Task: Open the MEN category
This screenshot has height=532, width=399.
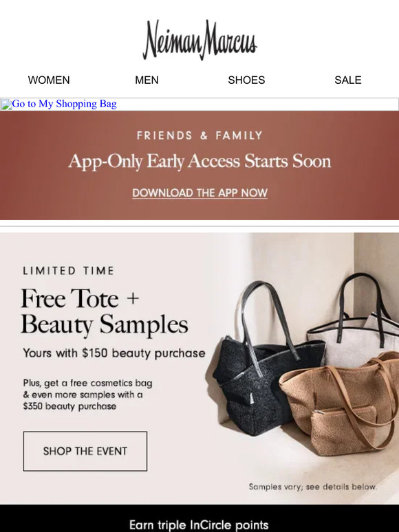Action: (x=147, y=80)
